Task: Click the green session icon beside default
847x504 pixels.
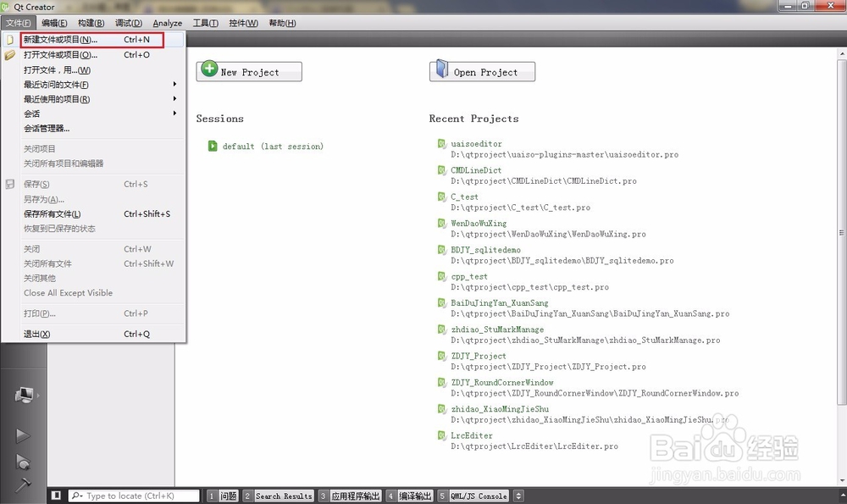Action: [213, 146]
